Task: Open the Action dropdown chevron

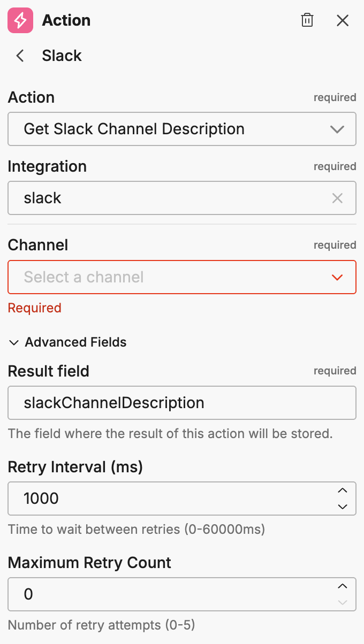Action: (x=337, y=129)
